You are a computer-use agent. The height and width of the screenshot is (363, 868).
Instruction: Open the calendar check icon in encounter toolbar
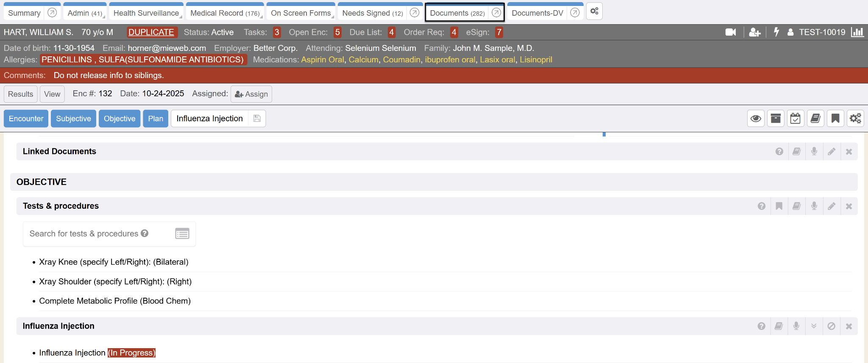[796, 118]
